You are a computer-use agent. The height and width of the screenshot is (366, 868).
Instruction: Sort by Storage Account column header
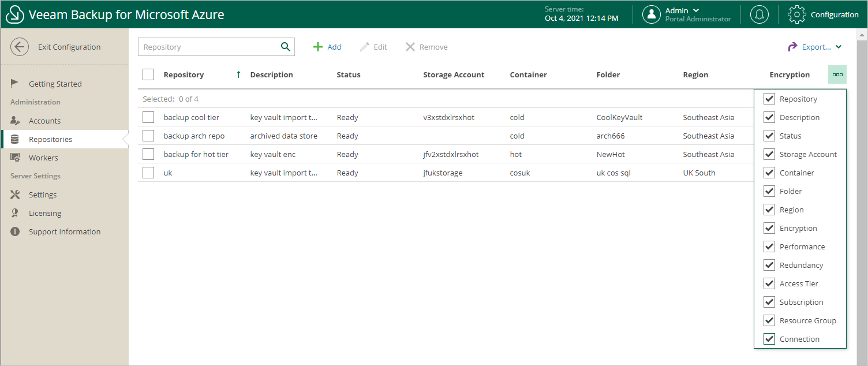454,74
